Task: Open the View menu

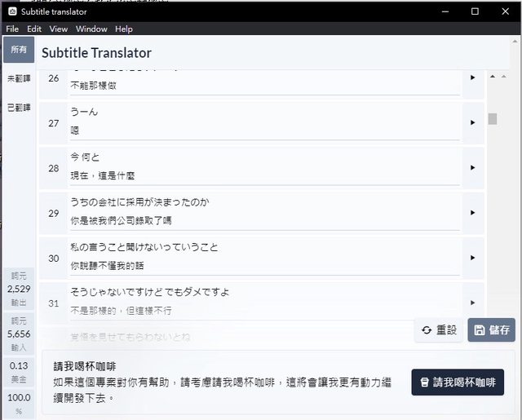Action: [x=58, y=29]
